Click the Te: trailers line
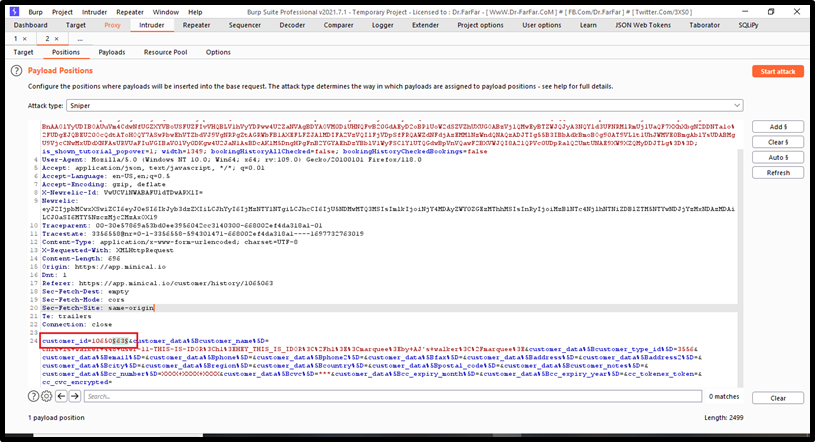This screenshot has width=815, height=442. tap(67, 316)
